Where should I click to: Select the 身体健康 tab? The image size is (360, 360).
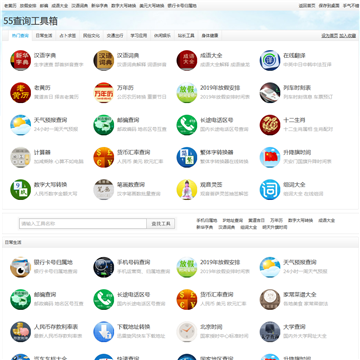[x=210, y=36]
